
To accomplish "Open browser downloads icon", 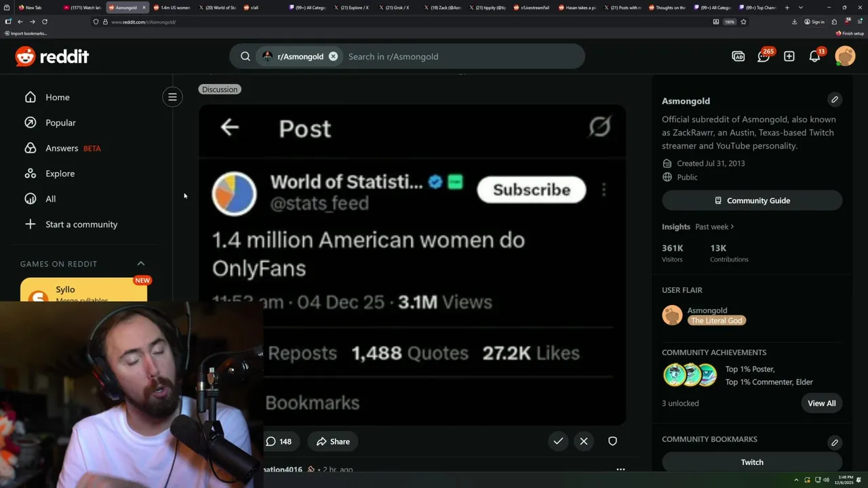I will tap(794, 22).
